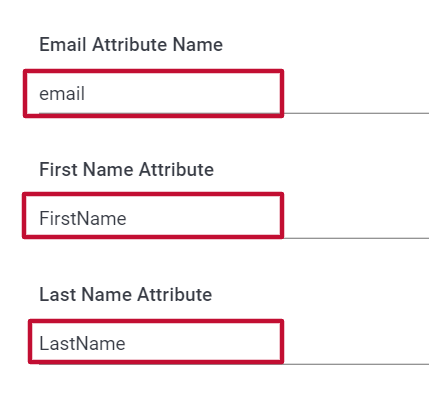Place cursor after 'LastName' in the text box
Screen dimensions: 429x398
[127, 344]
